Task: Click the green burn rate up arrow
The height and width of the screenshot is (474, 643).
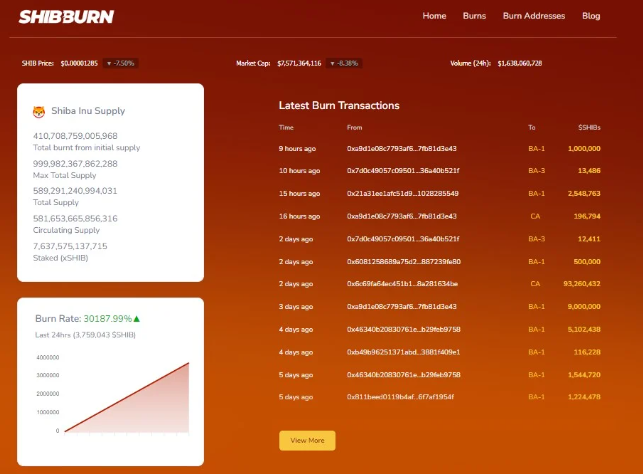Action: click(137, 319)
